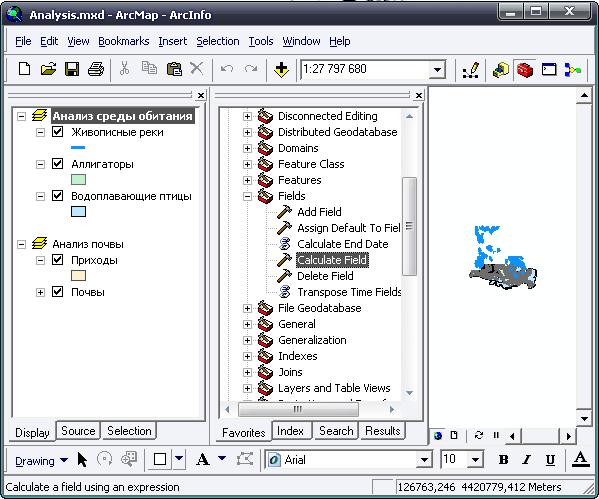Open the Editor toolbar pencil icon
Screen dimensions: 599x499
coord(471,70)
